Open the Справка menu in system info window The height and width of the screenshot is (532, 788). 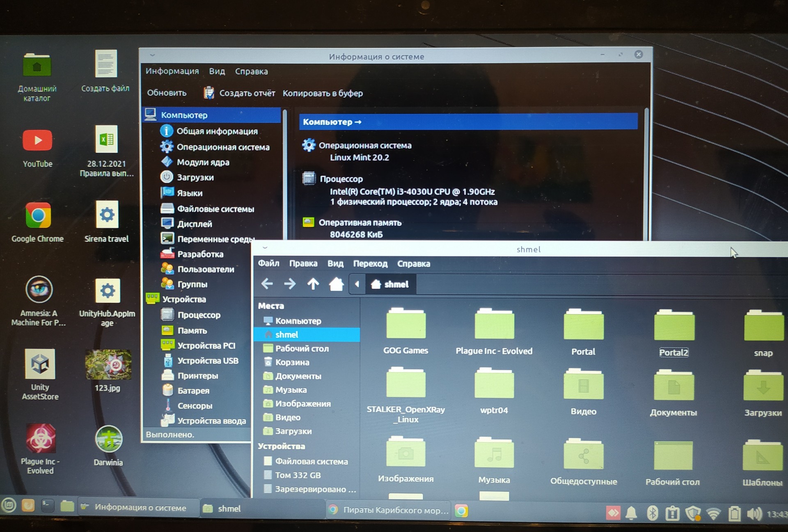tap(251, 71)
